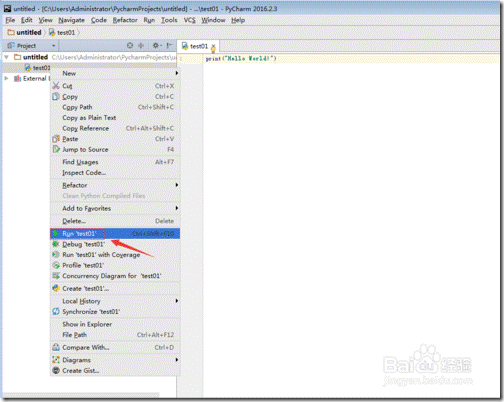This screenshot has width=504, height=402.
Task: Open the Code menu
Action: (99, 20)
